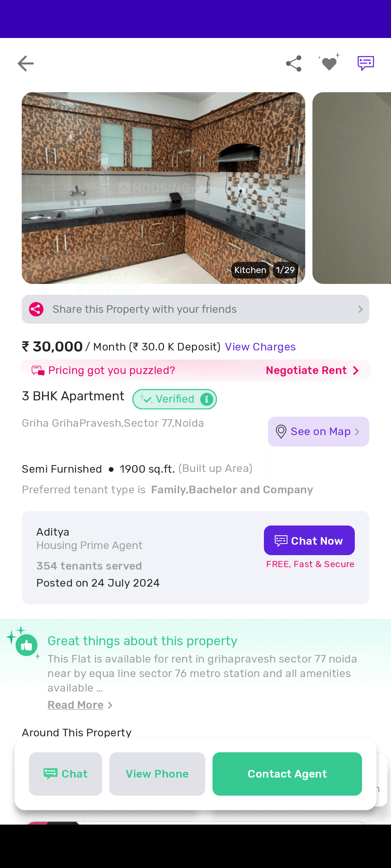The height and width of the screenshot is (868, 391).
Task: Open Negotiate Rent chevron
Action: coord(356,370)
